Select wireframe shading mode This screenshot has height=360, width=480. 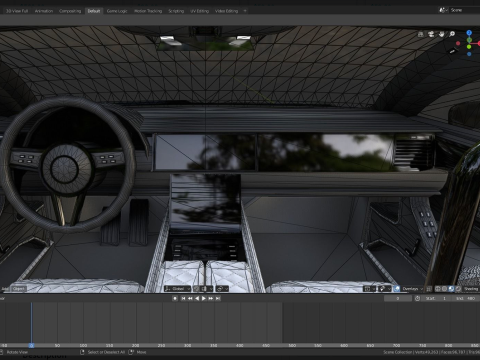pos(438,289)
